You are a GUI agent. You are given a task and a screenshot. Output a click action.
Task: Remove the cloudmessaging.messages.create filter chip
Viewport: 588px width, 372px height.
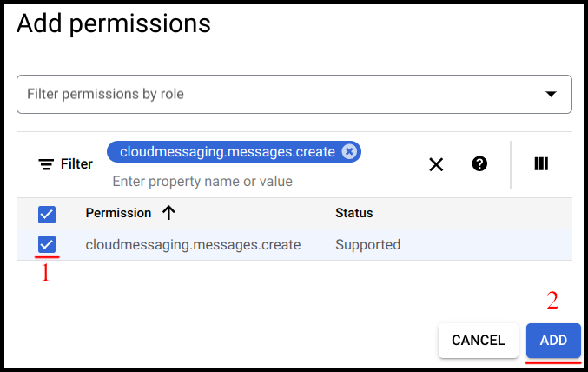pos(349,151)
